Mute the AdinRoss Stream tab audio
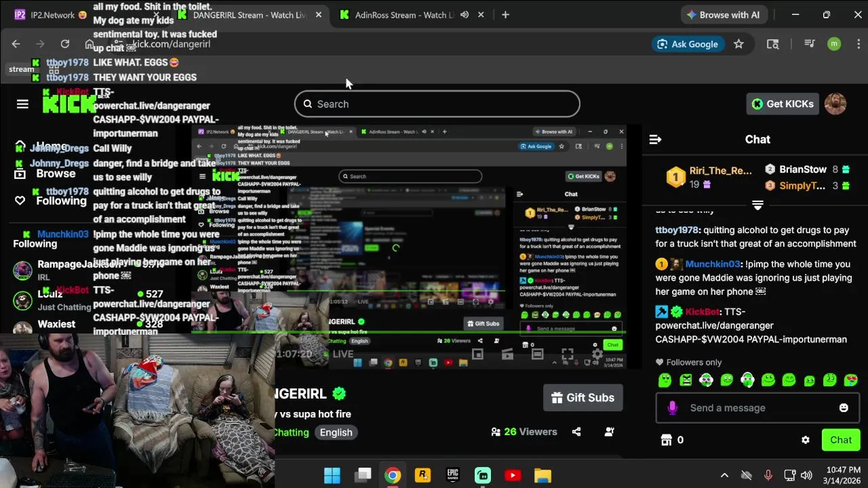 [x=465, y=15]
